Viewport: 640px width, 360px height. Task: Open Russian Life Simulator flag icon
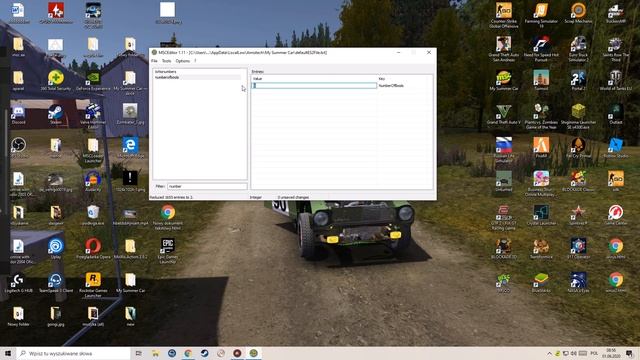504,149
